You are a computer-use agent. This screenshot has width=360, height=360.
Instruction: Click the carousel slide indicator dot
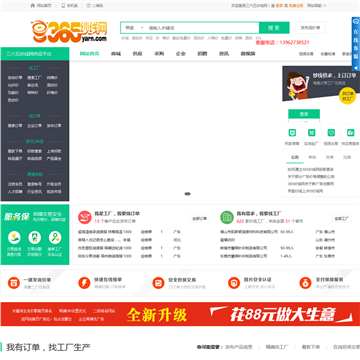click(187, 194)
